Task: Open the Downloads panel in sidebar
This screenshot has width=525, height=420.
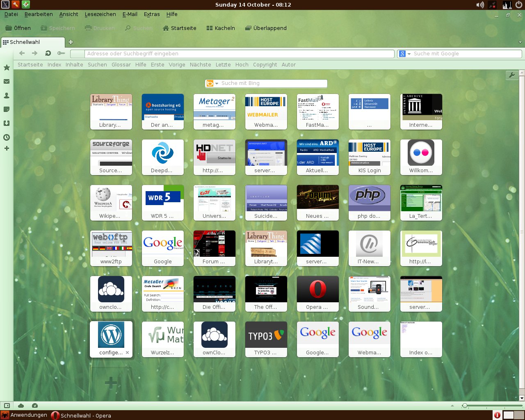Action: [7, 123]
